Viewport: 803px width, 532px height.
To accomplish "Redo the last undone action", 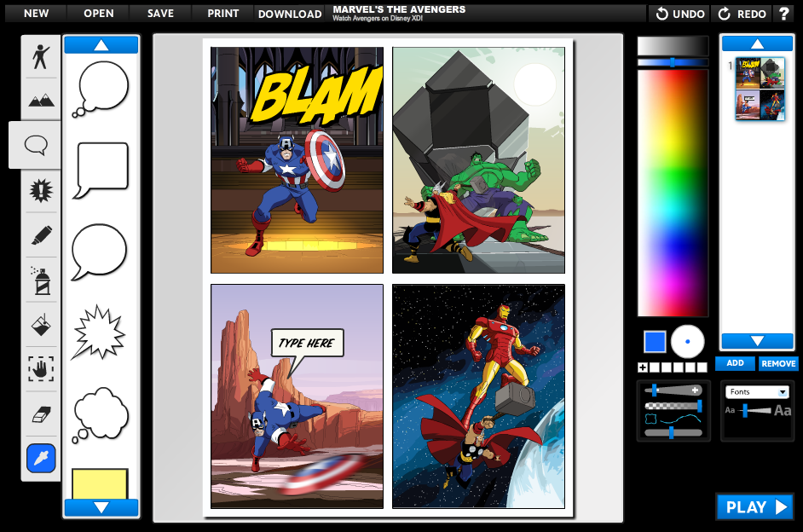I will pyautogui.click(x=742, y=14).
